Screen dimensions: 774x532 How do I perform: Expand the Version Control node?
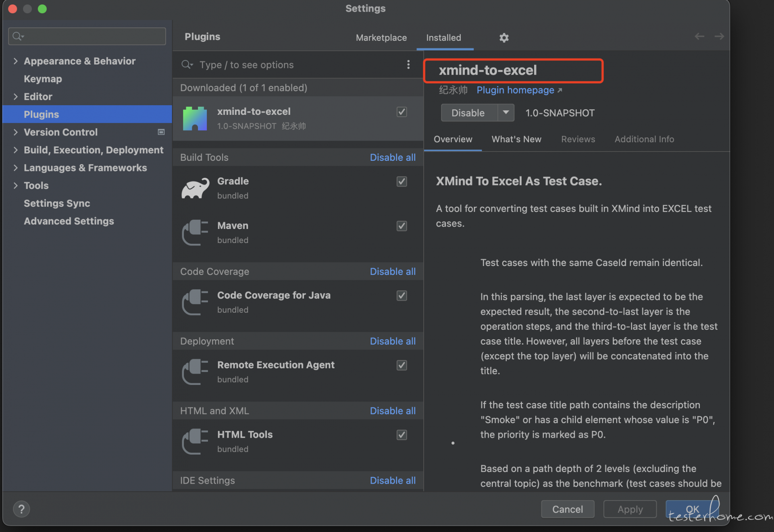[x=15, y=132]
